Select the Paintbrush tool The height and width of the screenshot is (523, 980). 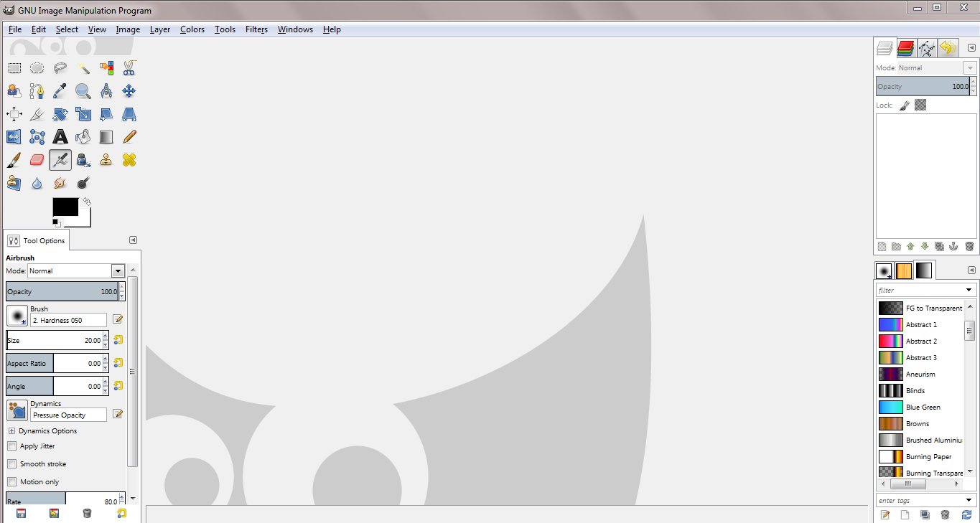(x=14, y=160)
